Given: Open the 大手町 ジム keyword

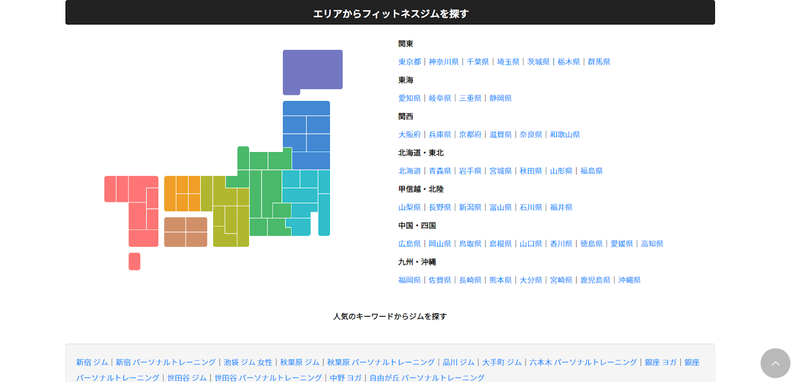Looking at the screenshot, I should pyautogui.click(x=502, y=362).
